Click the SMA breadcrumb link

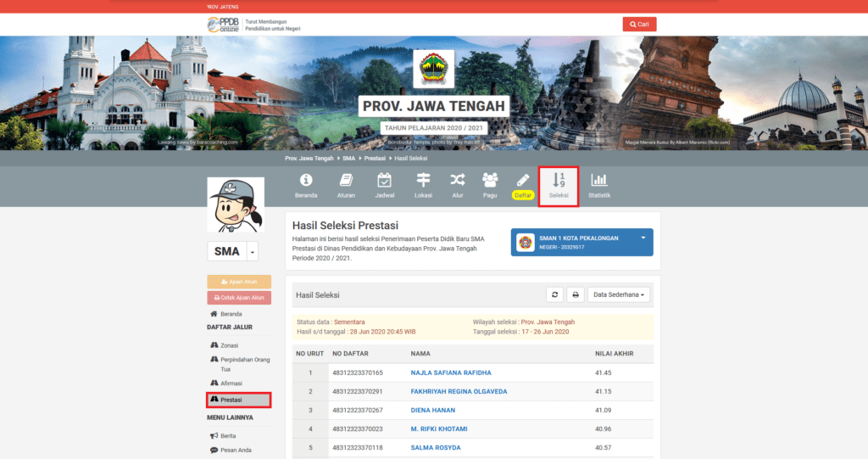(x=348, y=158)
